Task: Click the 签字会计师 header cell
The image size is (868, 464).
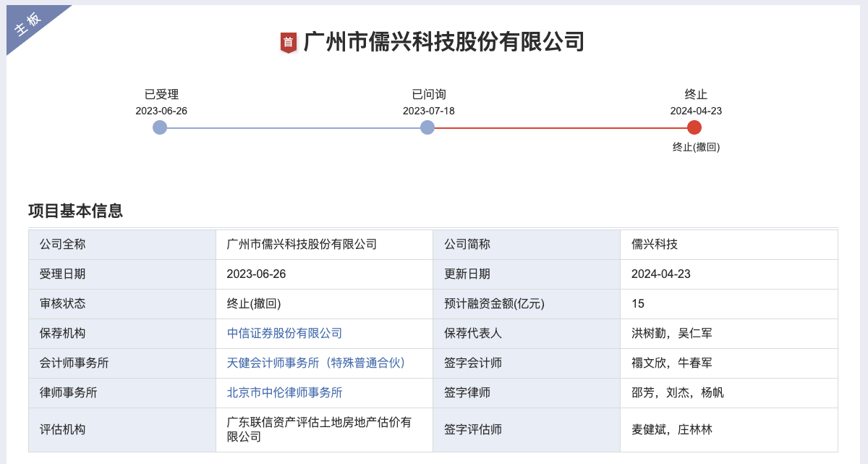Action: [527, 363]
